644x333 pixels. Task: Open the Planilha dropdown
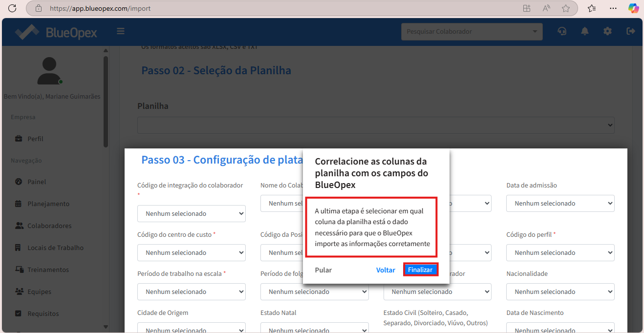376,125
